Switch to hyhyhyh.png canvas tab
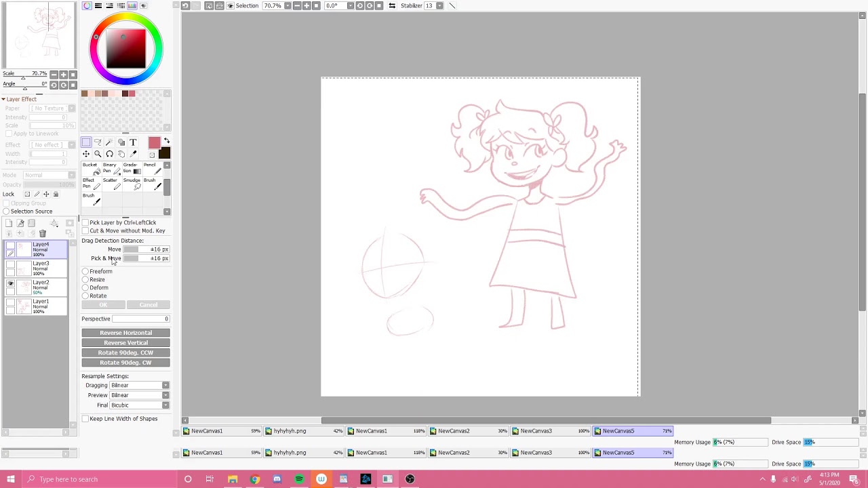 click(x=304, y=431)
